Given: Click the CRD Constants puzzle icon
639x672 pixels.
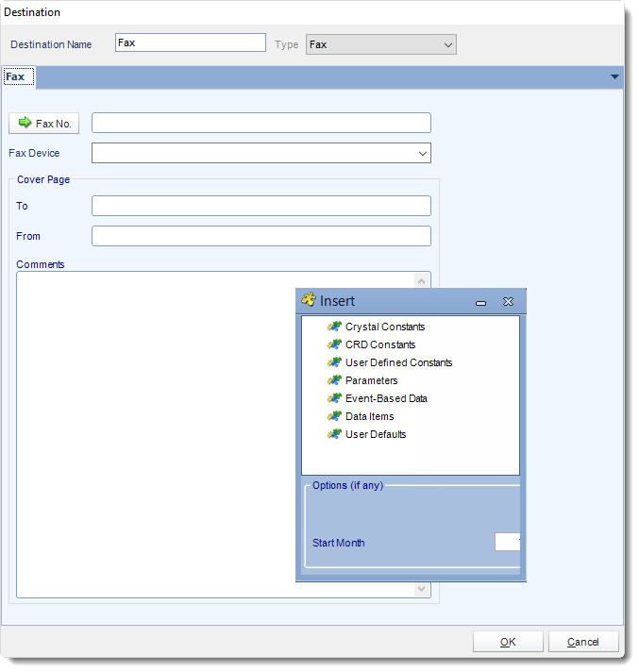Looking at the screenshot, I should 334,344.
